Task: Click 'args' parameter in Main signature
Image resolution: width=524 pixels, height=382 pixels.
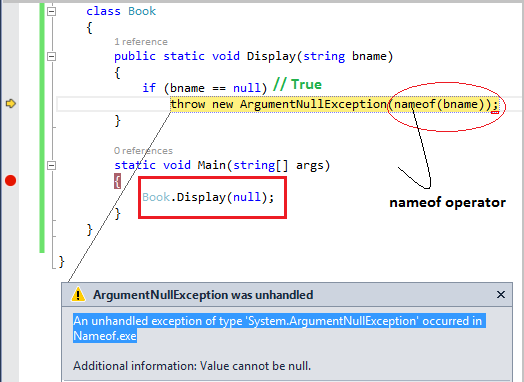Action: [310, 165]
